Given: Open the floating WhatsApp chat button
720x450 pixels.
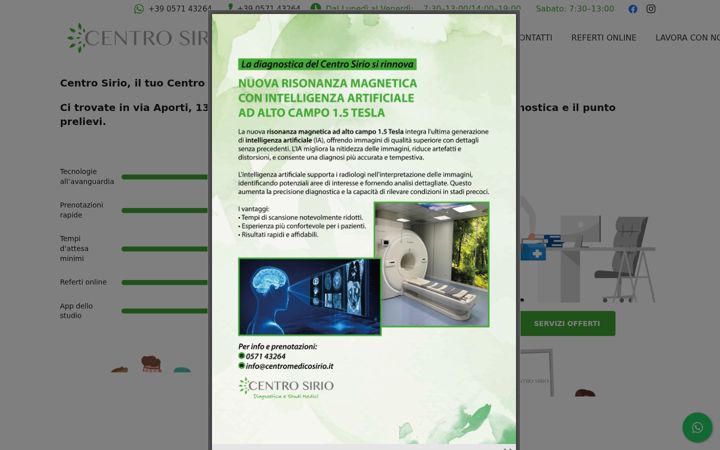Looking at the screenshot, I should click(x=697, y=428).
